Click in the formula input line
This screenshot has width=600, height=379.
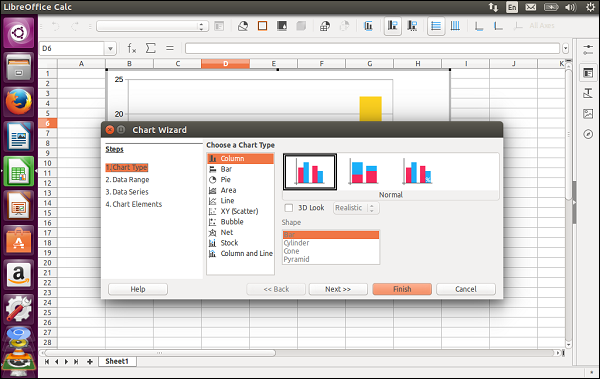(x=373, y=49)
